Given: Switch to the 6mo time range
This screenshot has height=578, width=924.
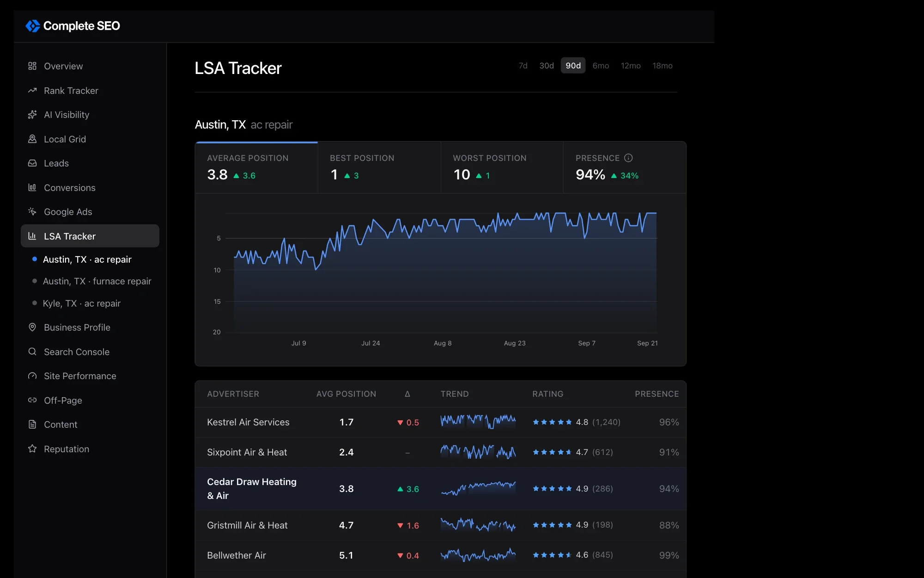Looking at the screenshot, I should pos(601,66).
